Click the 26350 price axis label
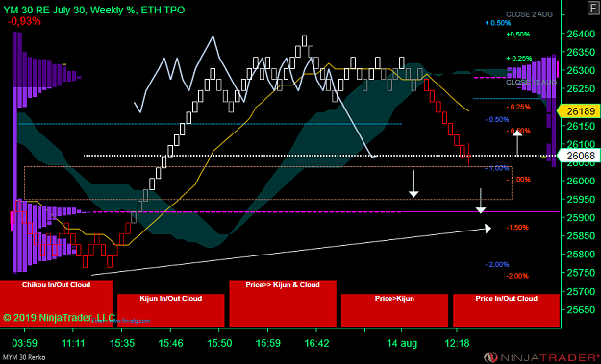 click(581, 52)
